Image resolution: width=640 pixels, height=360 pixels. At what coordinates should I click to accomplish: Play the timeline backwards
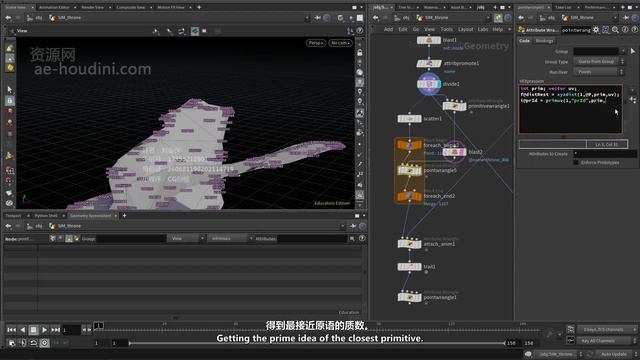(22, 330)
